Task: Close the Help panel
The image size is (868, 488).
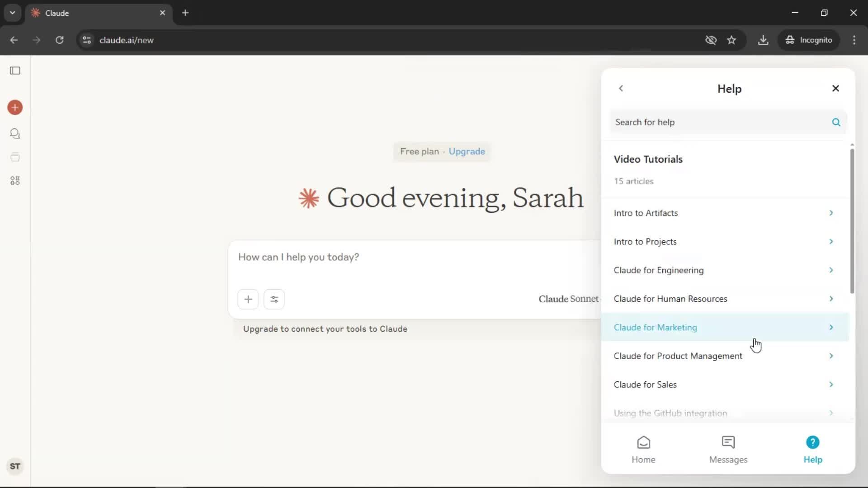Action: pos(835,89)
